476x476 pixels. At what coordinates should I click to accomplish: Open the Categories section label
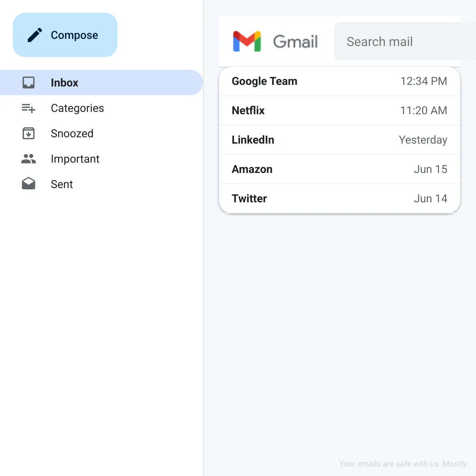tap(77, 108)
